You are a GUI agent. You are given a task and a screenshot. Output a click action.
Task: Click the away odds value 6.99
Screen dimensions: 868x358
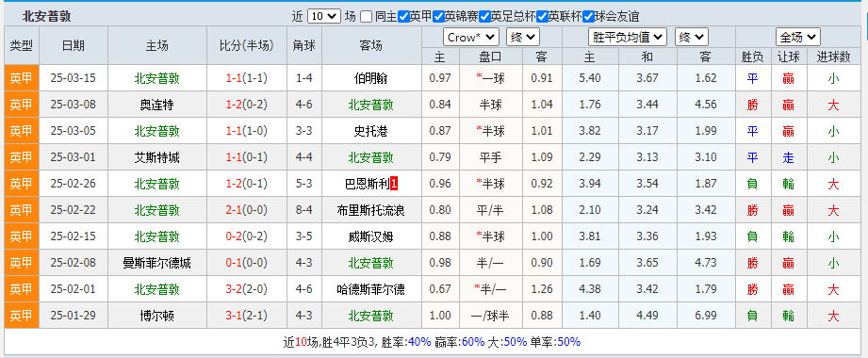(x=705, y=316)
